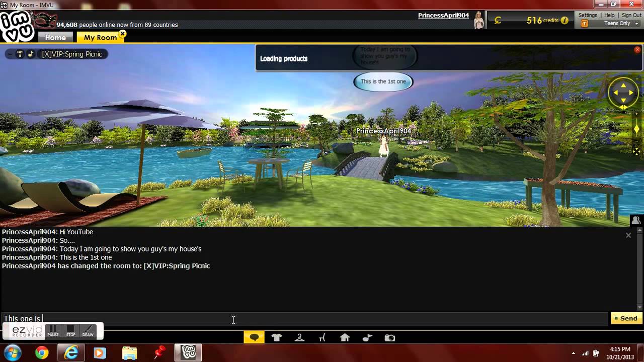Open Windows Media Player from taskbar
This screenshot has height=362, width=644.
100,353
